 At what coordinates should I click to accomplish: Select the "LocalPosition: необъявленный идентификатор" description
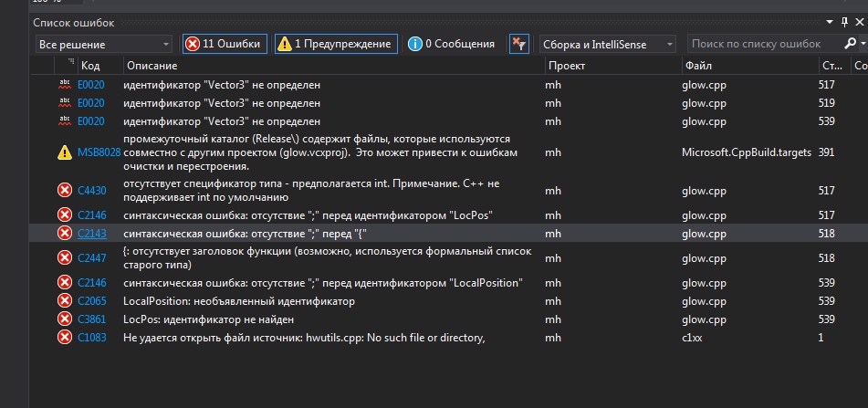[x=238, y=302]
